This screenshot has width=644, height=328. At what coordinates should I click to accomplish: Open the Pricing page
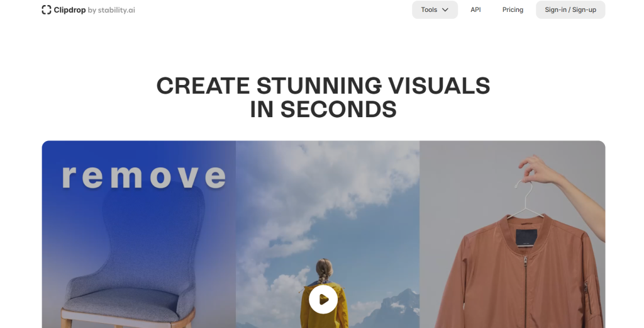point(513,10)
